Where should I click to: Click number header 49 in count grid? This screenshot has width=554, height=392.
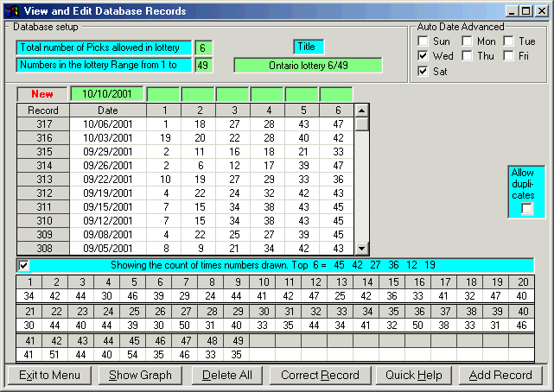pyautogui.click(x=237, y=341)
